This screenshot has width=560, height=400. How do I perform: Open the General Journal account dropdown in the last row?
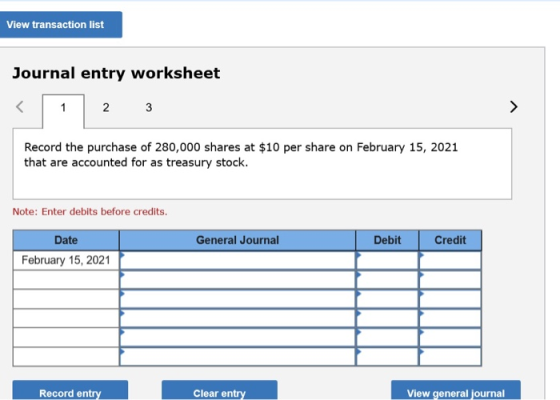238,356
